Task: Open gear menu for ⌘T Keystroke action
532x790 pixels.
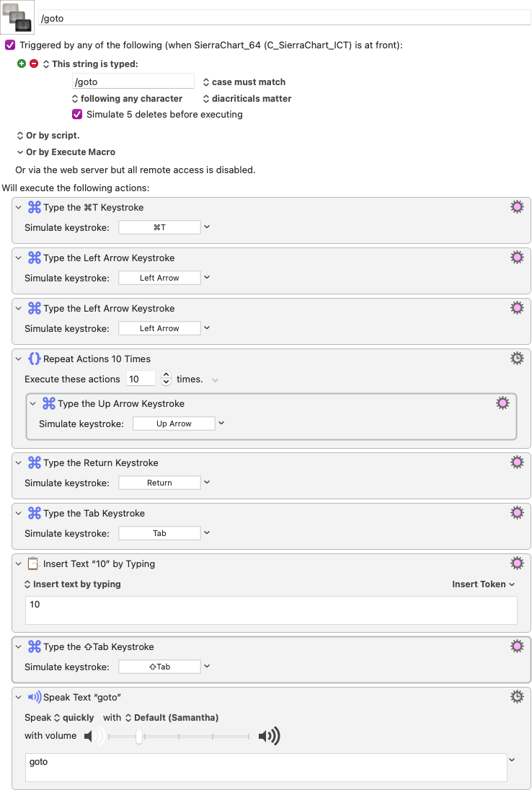Action: click(517, 206)
